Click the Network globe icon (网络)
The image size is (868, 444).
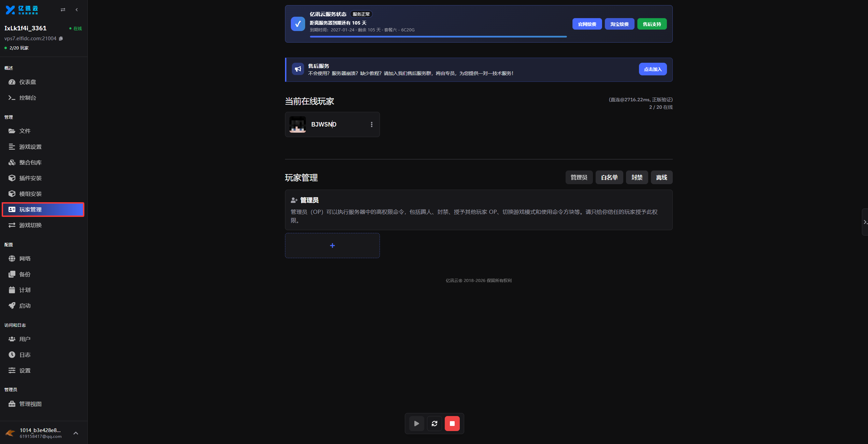point(12,258)
